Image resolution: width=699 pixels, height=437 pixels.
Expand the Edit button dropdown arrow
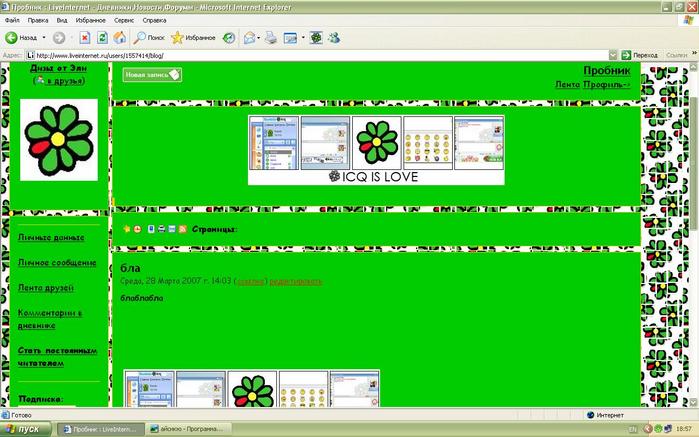[x=303, y=38]
